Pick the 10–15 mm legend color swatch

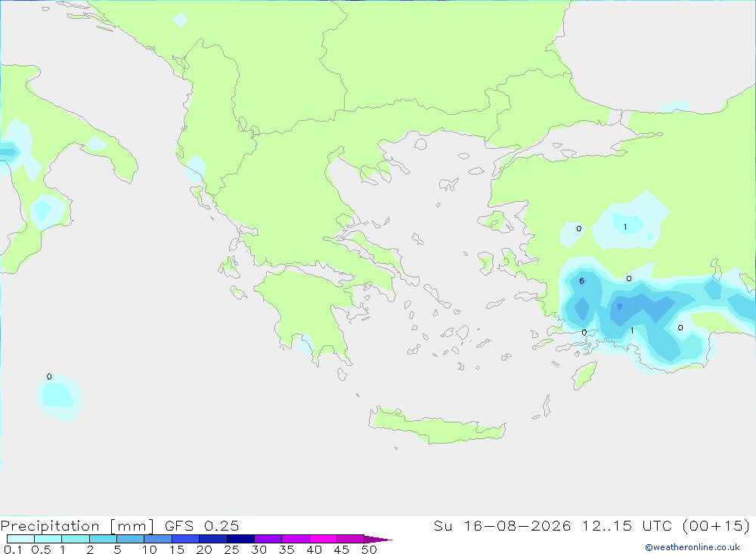click(158, 539)
